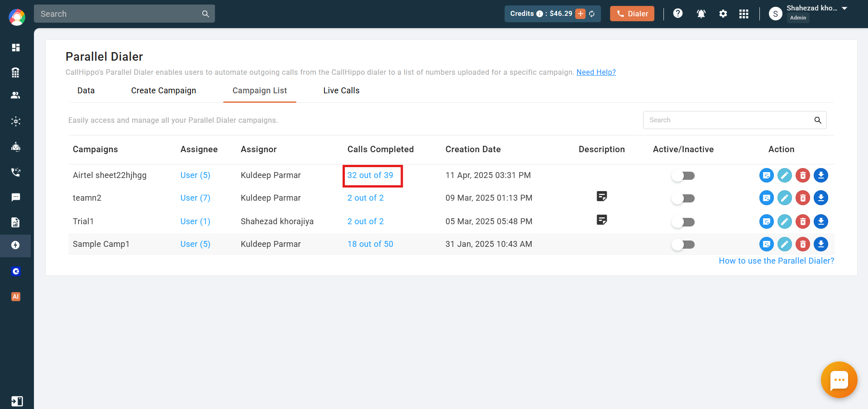Enable the Sample Camp1 campaign toggle
The width and height of the screenshot is (868, 409).
tap(683, 245)
